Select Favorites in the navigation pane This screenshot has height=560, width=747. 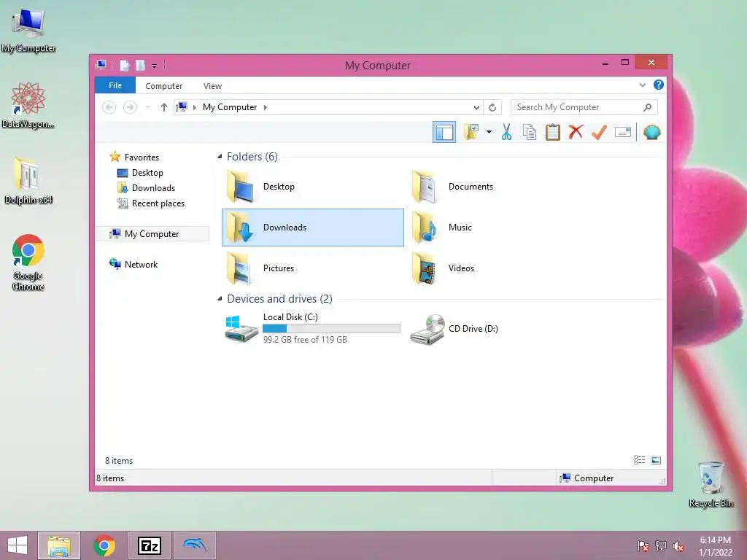[x=142, y=157]
